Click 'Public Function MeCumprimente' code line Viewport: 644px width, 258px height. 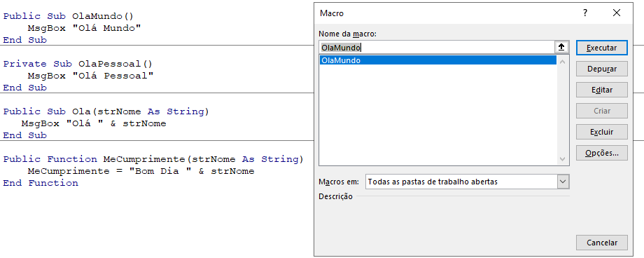click(x=153, y=159)
